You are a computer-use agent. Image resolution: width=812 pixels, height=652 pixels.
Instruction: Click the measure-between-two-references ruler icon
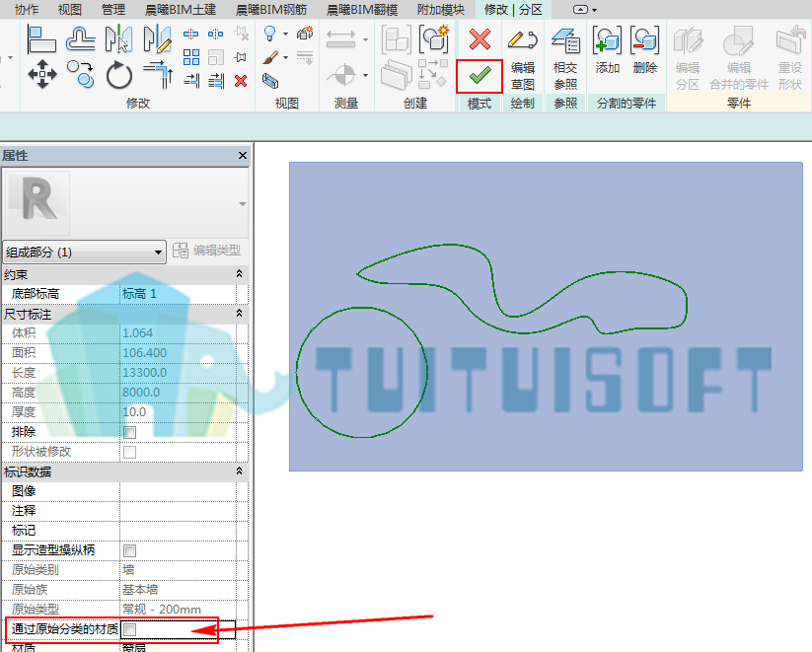click(x=340, y=39)
